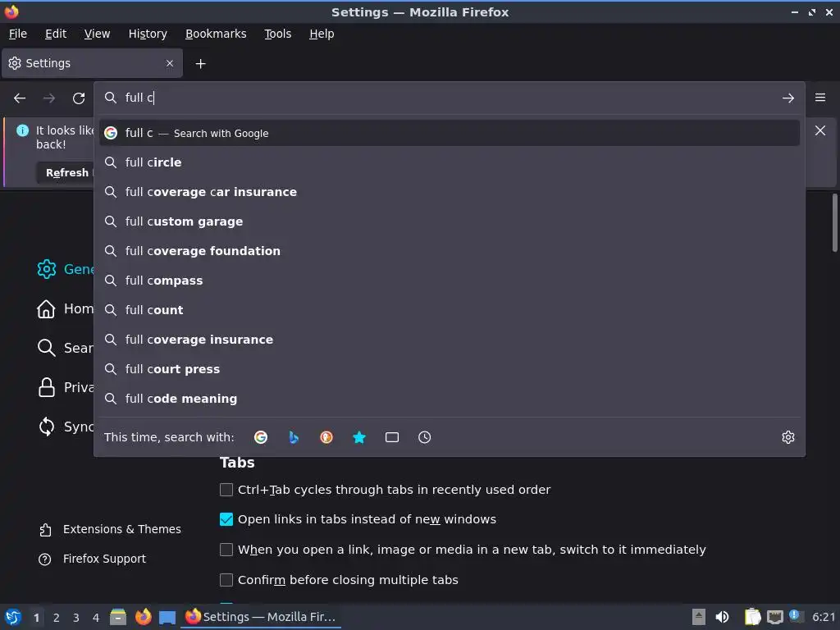Click in the address bar text field
Viewport: 840px width, 630px height.
[450, 98]
